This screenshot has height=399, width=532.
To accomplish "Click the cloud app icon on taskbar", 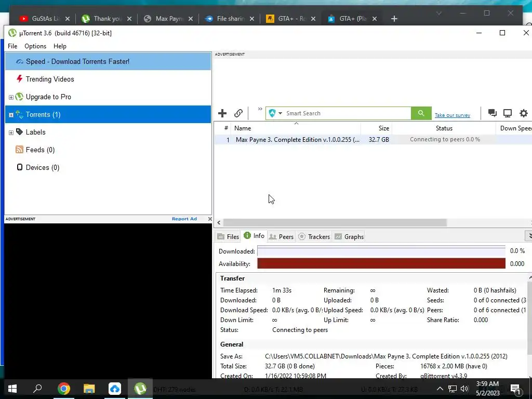I will pos(115,389).
